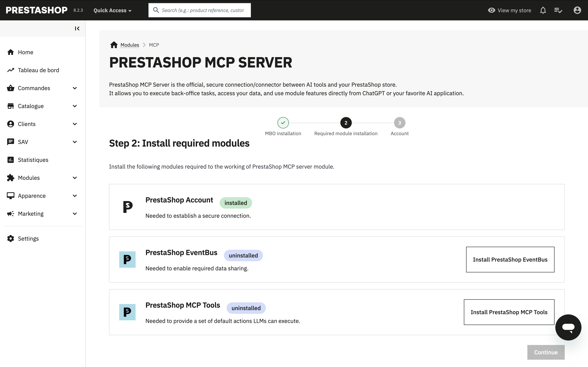
Task: Select step 3 Account in stepper
Action: [399, 123]
